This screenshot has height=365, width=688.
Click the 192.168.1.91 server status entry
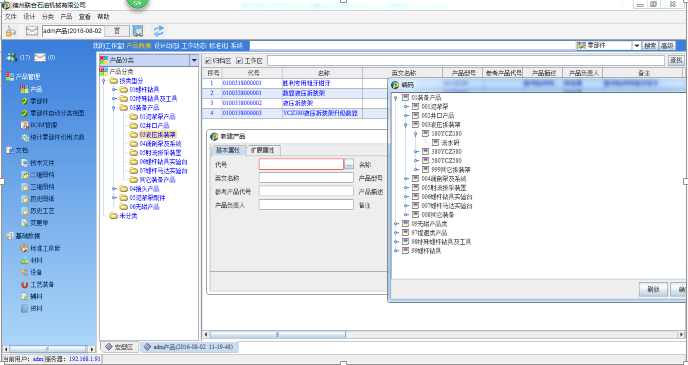[x=85, y=359]
